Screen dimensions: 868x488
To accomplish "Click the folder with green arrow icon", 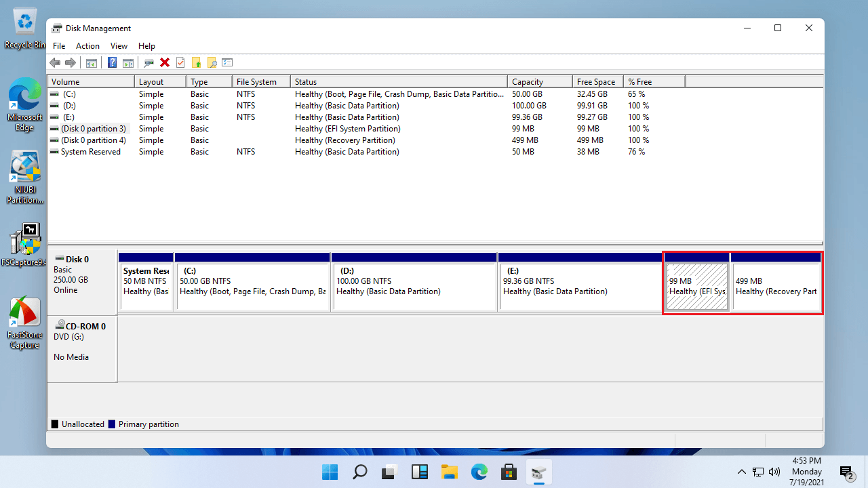I will point(196,63).
